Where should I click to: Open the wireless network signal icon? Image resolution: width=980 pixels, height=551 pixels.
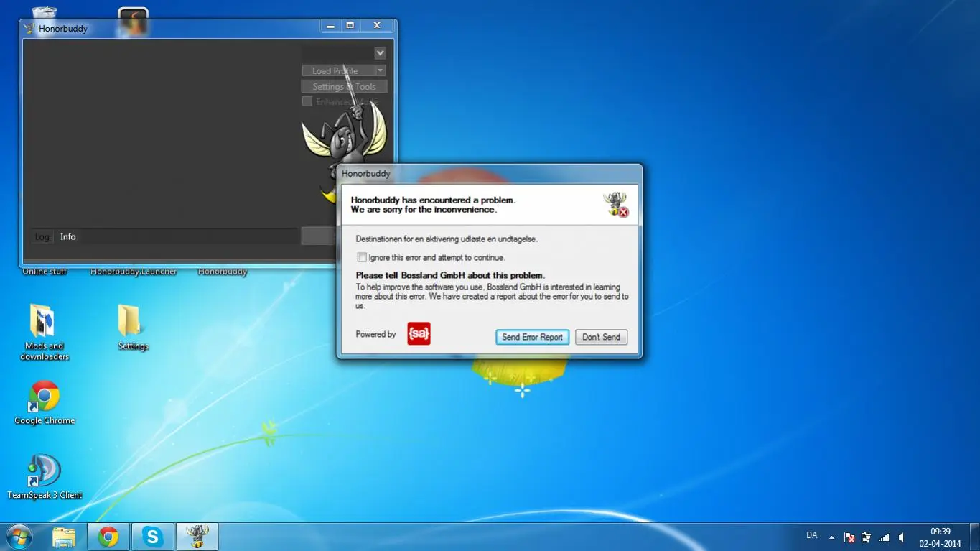click(x=884, y=537)
